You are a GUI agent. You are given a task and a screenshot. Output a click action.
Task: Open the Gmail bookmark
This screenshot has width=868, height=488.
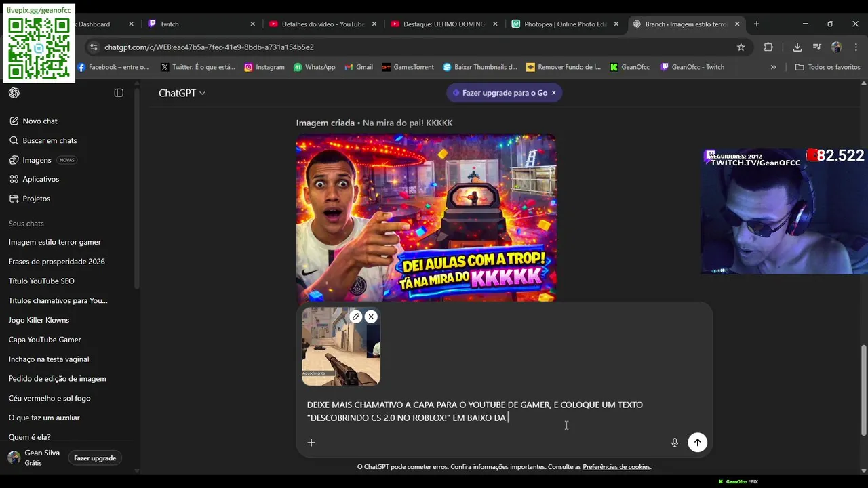[359, 67]
